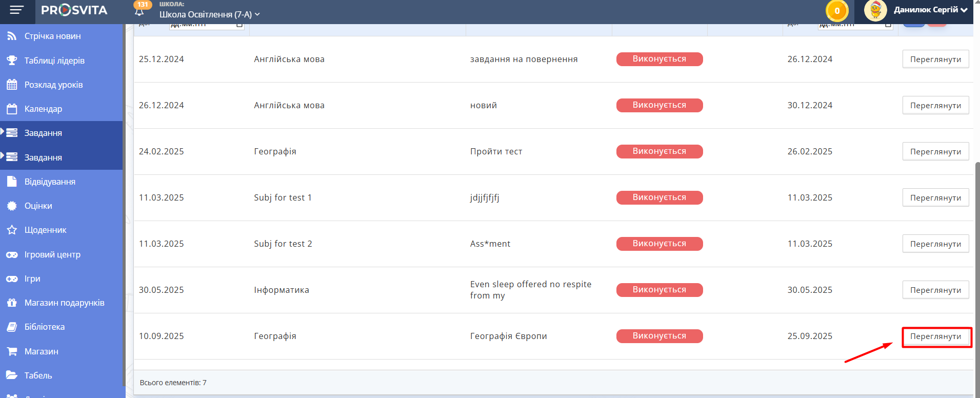Screen dimensions: 980x398
Task: Toggle the hamburger menu in the header
Action: point(16,10)
